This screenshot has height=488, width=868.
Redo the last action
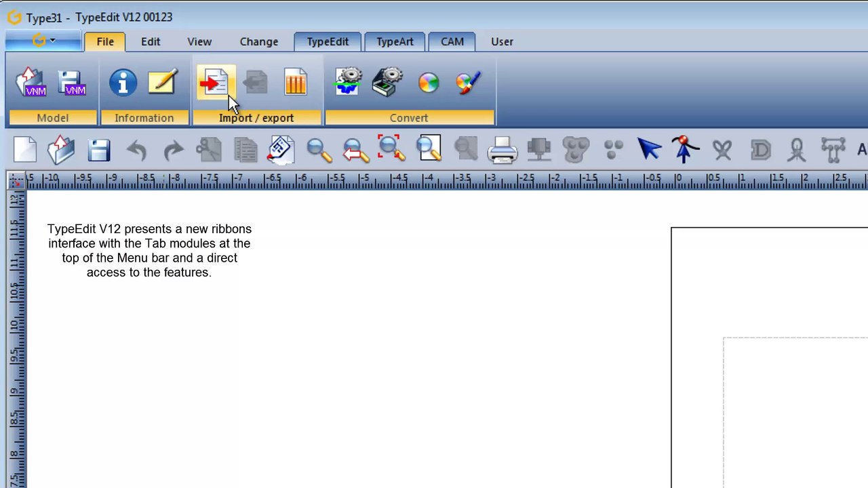click(174, 150)
